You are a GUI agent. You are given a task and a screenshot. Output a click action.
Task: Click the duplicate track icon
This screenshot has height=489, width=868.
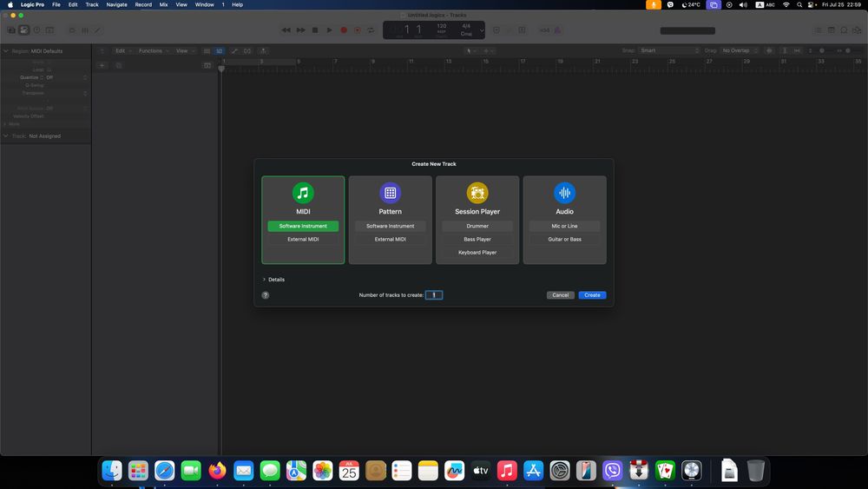(x=118, y=65)
